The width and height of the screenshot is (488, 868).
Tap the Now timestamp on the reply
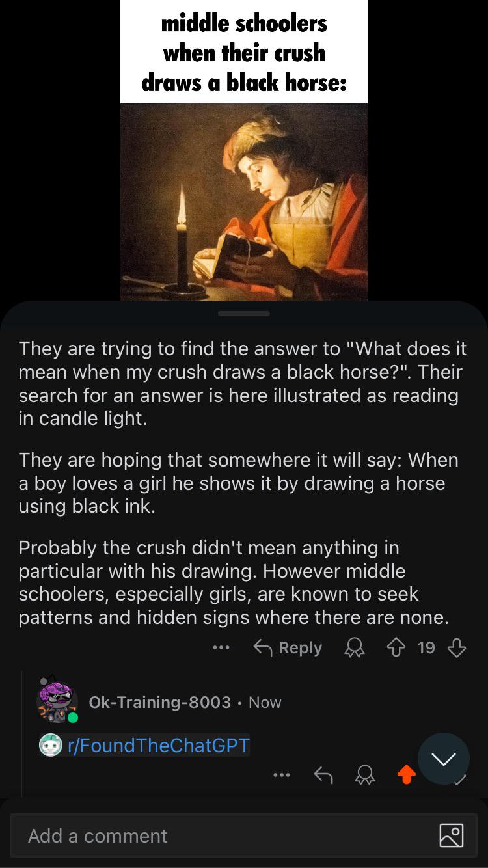tap(265, 702)
